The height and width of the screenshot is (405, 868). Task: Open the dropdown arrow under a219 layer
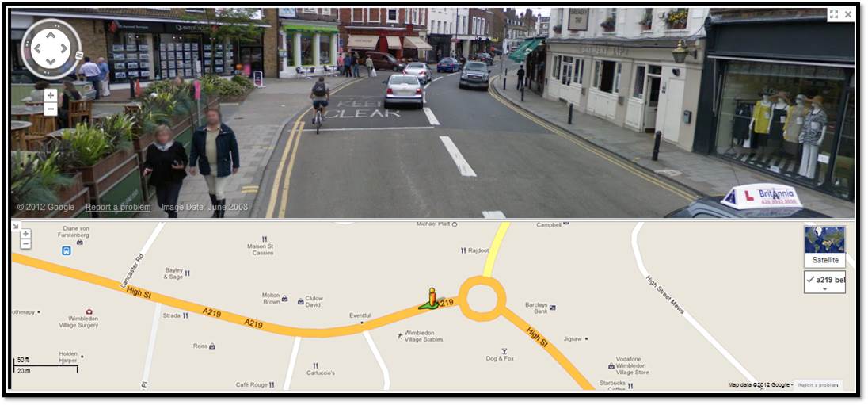(824, 289)
